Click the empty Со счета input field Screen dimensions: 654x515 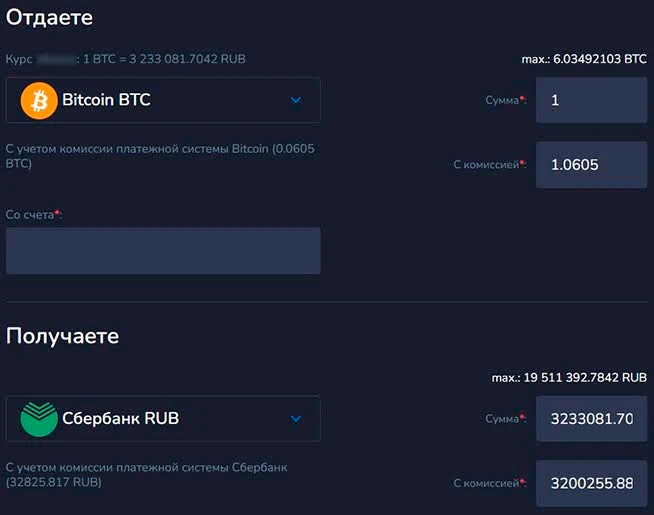(163, 250)
